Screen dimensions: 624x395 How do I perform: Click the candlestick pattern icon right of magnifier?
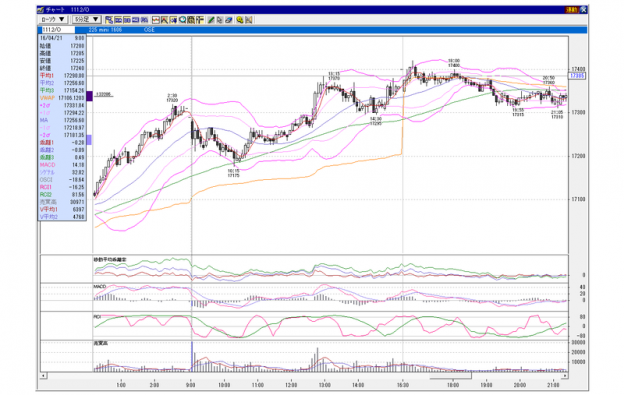(191, 19)
